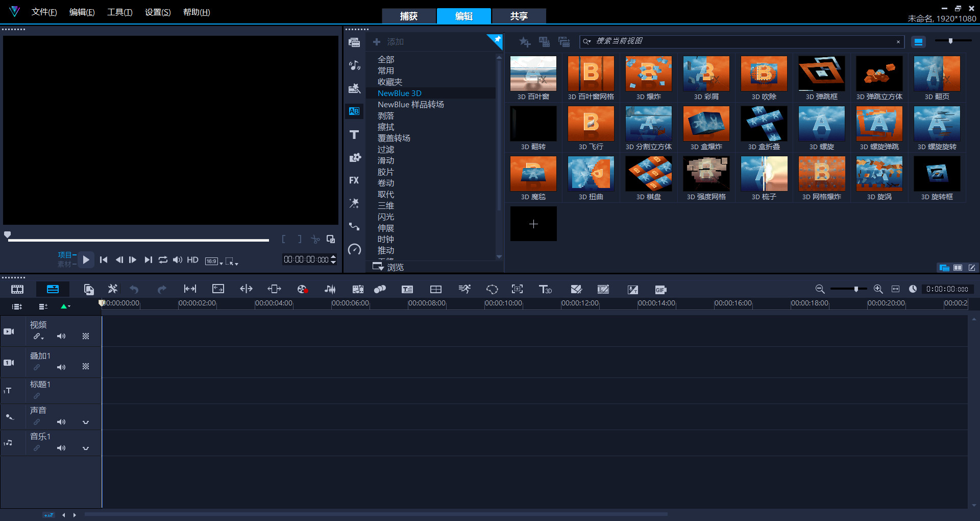This screenshot has height=521, width=980.
Task: Click the enlarge preview window icon
Action: point(331,239)
